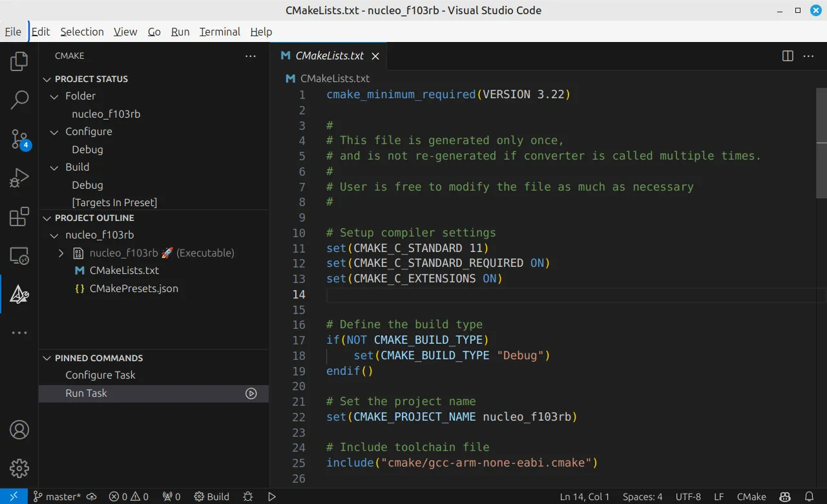Expand the nucleo_f103rb (Executable) target
Screen dimensions: 827x504
(61, 253)
